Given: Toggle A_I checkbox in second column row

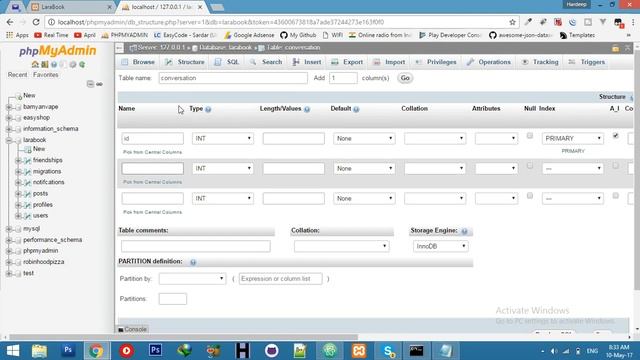Looking at the screenshot, I should 615,166.
